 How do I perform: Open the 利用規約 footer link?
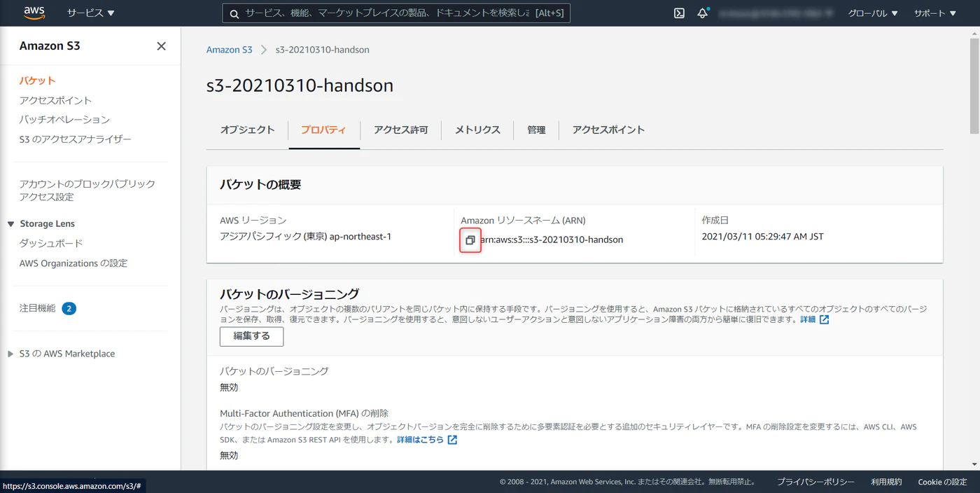[x=886, y=482]
